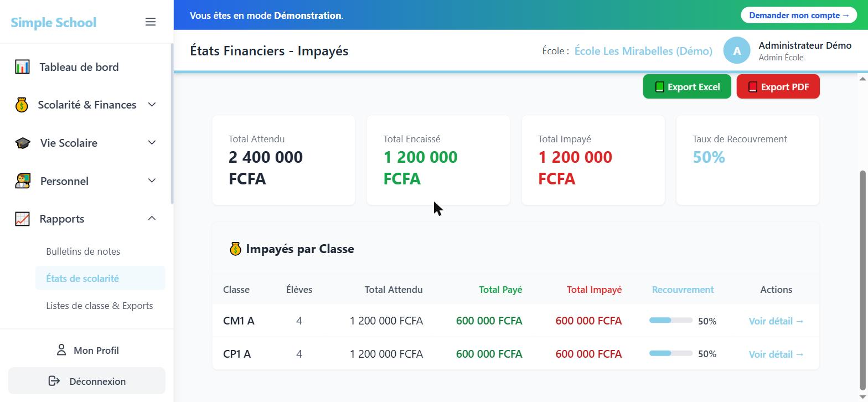Click the CM1 A recovery progress bar
This screenshot has width=868, height=402.
click(671, 321)
